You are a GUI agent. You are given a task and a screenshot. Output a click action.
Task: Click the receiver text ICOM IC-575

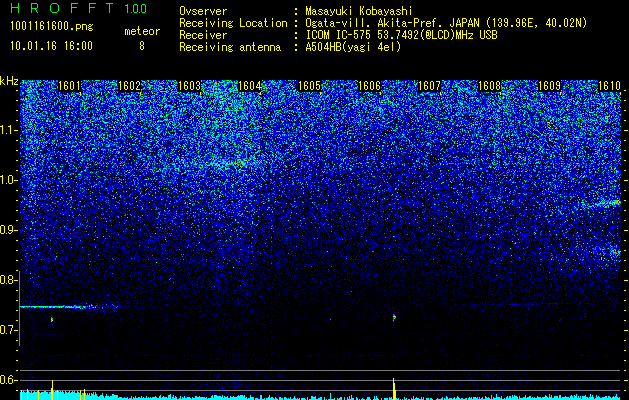[339, 35]
